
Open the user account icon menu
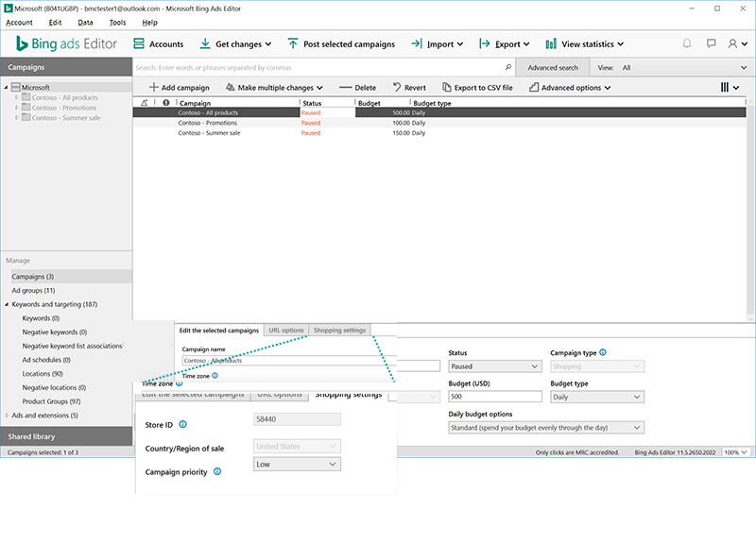[x=737, y=43]
